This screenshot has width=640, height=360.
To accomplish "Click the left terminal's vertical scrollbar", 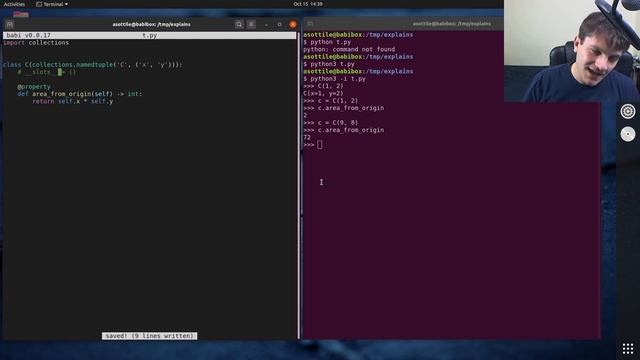I will [x=298, y=185].
